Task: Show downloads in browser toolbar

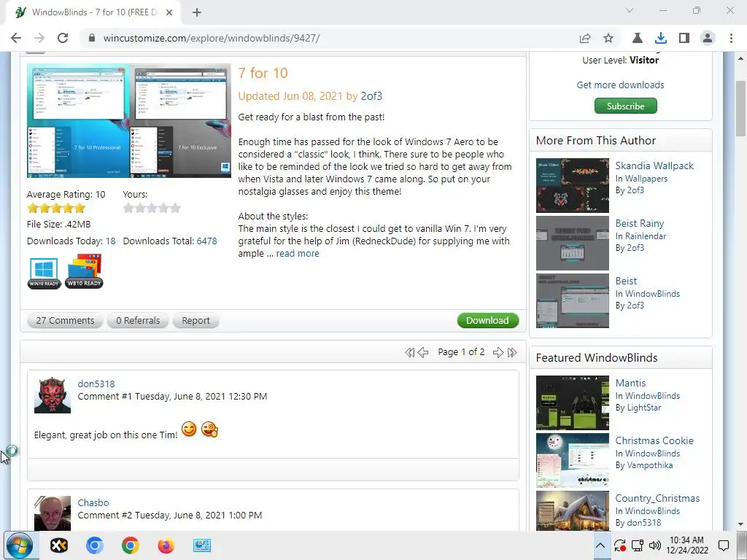Action: 660,38
